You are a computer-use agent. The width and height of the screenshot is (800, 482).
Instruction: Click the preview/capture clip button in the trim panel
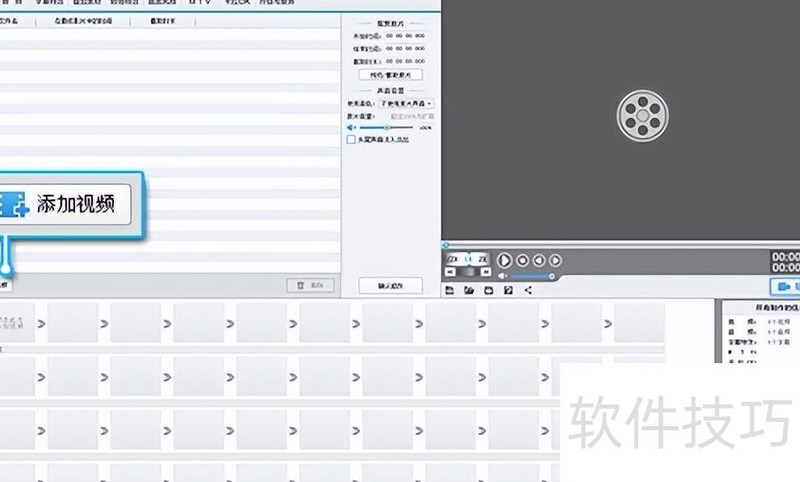pyautogui.click(x=390, y=75)
